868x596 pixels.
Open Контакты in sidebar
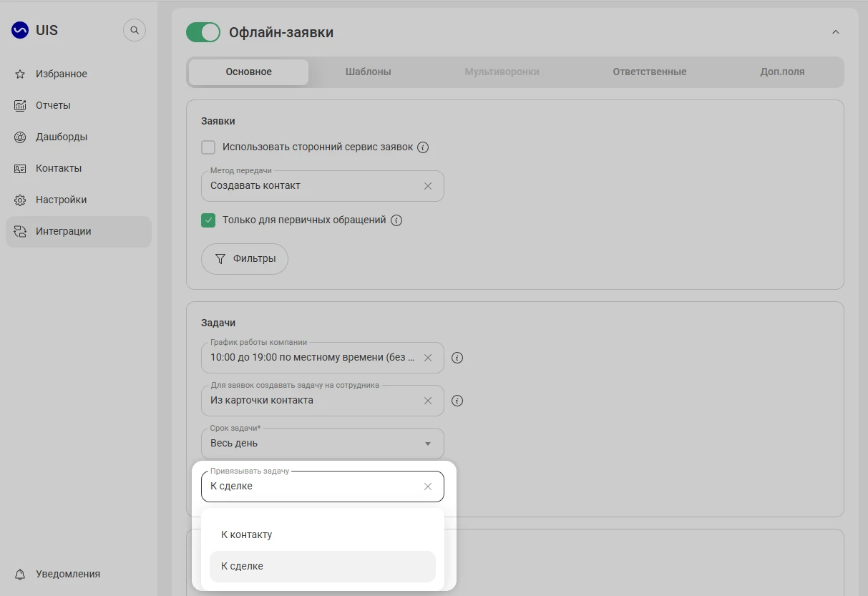[79, 168]
